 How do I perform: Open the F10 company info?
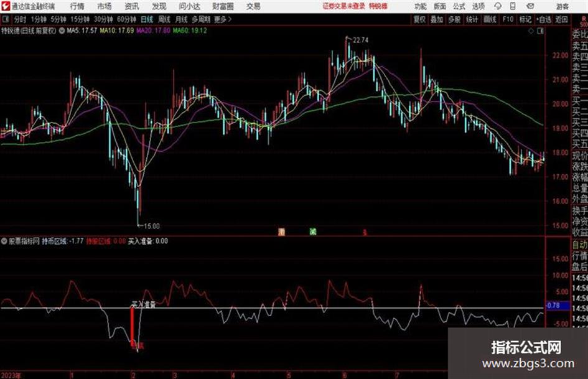tap(508, 19)
